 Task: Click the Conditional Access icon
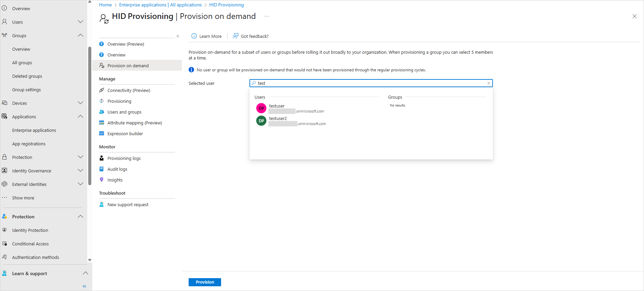coord(4,243)
